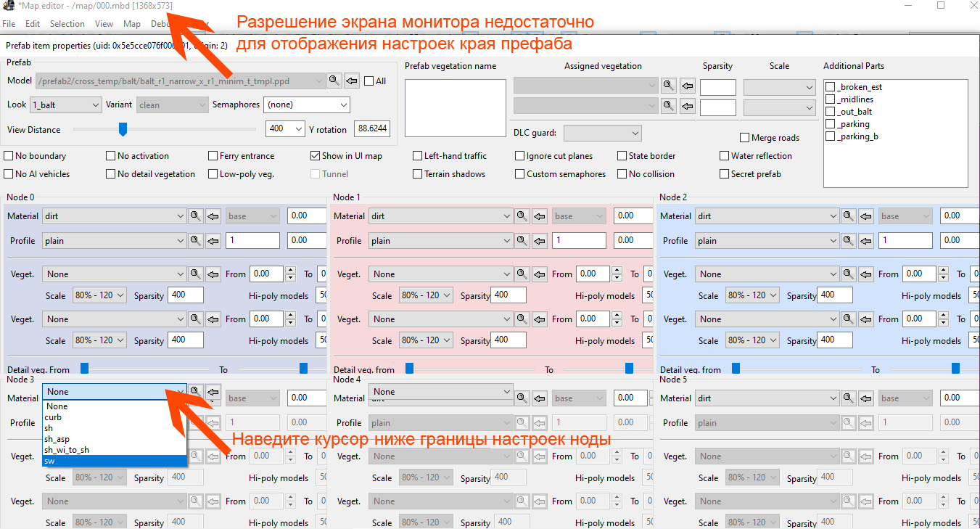The width and height of the screenshot is (980, 529).
Task: Click the magnifier icon beside prefab Model field
Action: click(x=334, y=81)
